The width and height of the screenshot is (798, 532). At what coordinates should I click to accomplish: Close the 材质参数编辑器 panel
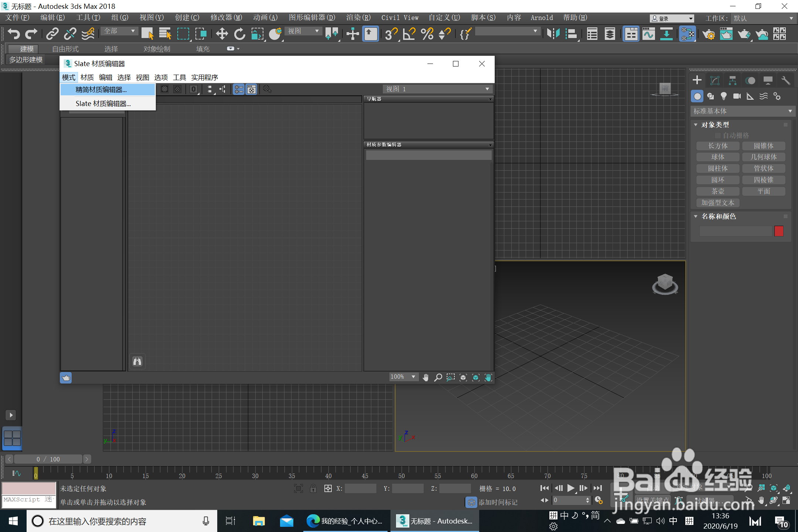click(490, 145)
